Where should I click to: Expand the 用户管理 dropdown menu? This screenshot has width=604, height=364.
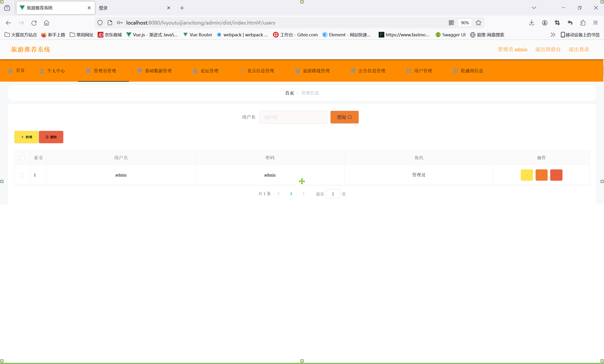423,71
